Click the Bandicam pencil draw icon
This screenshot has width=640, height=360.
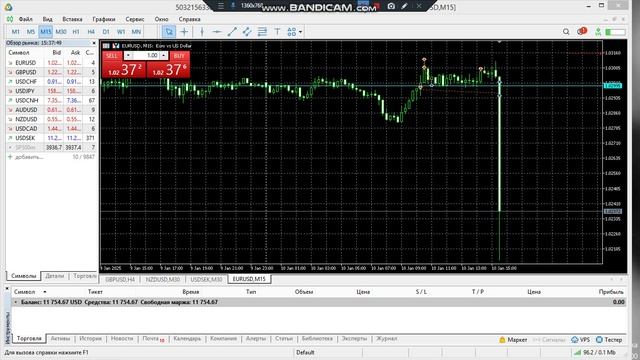point(404,6)
